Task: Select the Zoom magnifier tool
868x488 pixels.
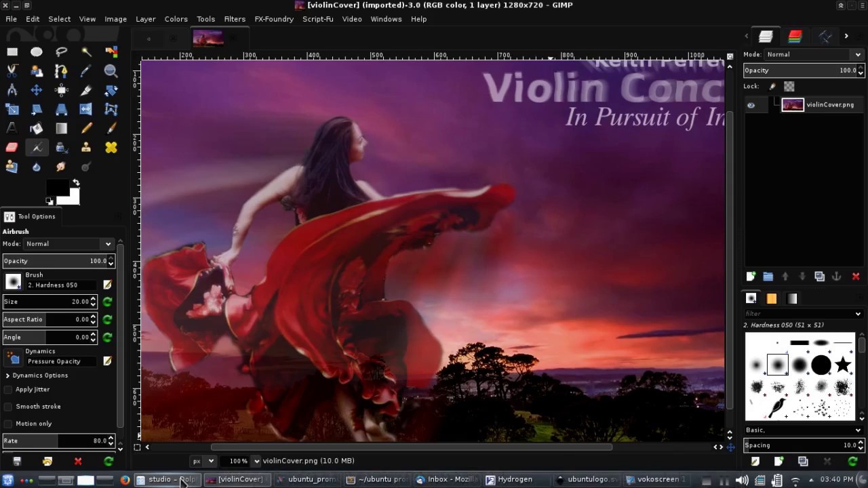Action: (111, 70)
